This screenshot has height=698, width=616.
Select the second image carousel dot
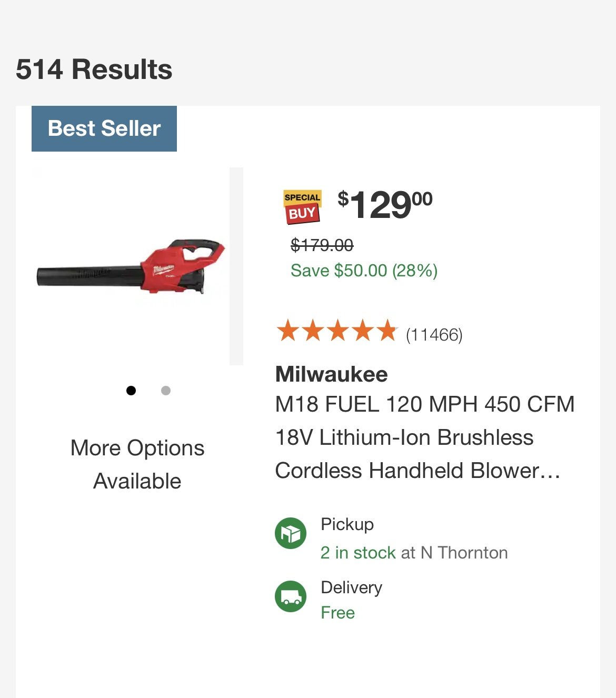[x=166, y=391]
